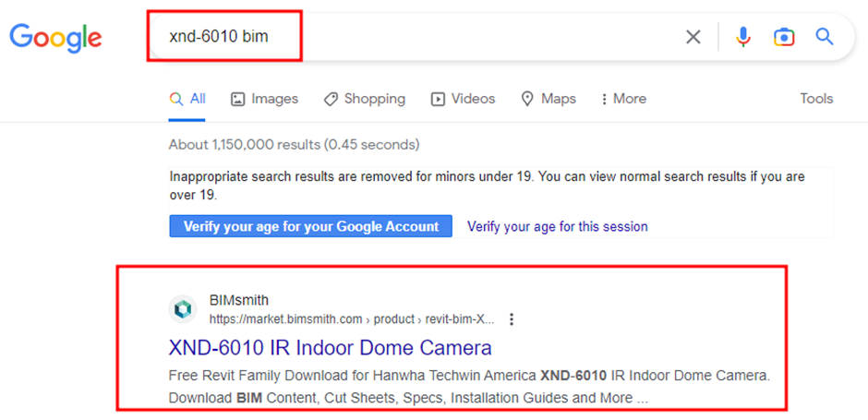The image size is (868, 420).
Task: Click the Google logo
Action: [55, 37]
